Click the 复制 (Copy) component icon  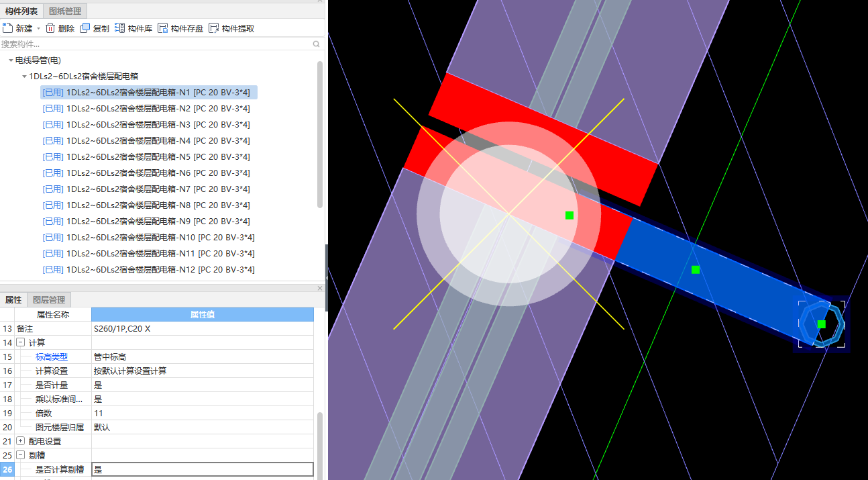[85, 28]
